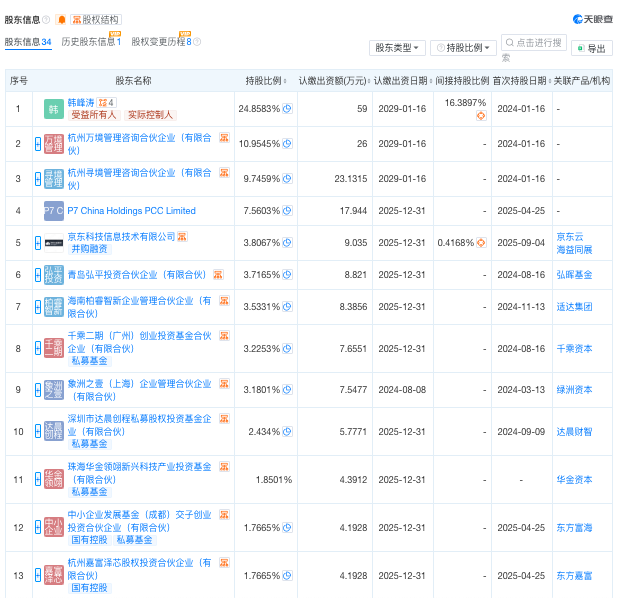Sort by 认缴出资额 column header
620x598 pixels.
tap(333, 80)
